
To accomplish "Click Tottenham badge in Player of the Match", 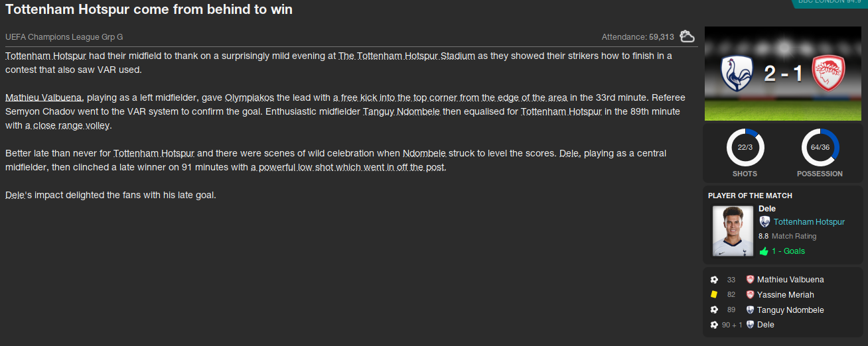I will coord(765,222).
